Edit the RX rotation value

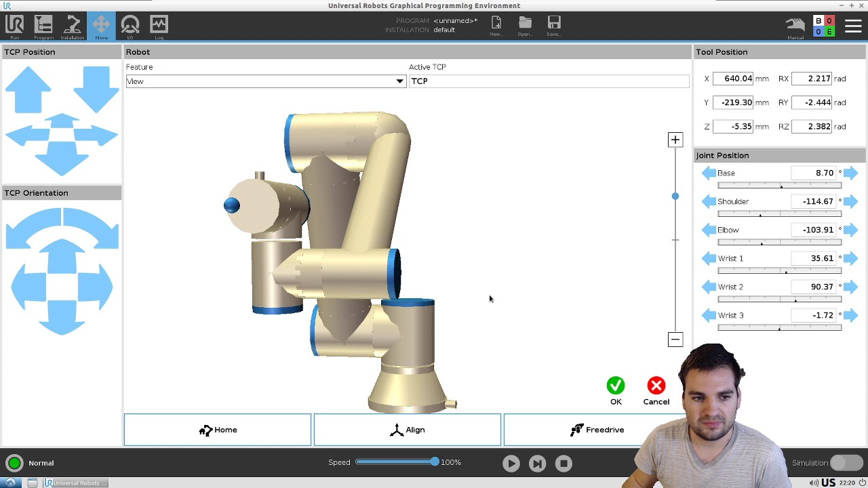click(x=812, y=79)
